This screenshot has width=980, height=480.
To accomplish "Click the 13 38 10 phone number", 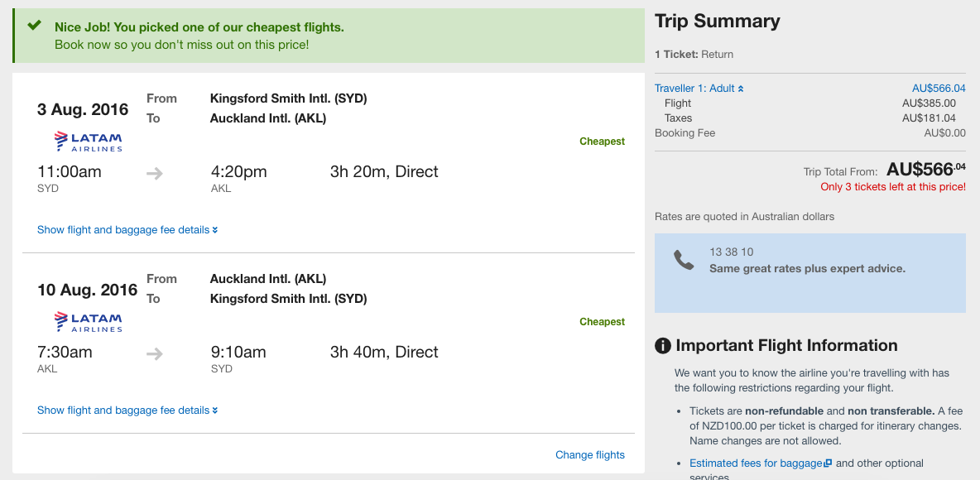I will [731, 252].
